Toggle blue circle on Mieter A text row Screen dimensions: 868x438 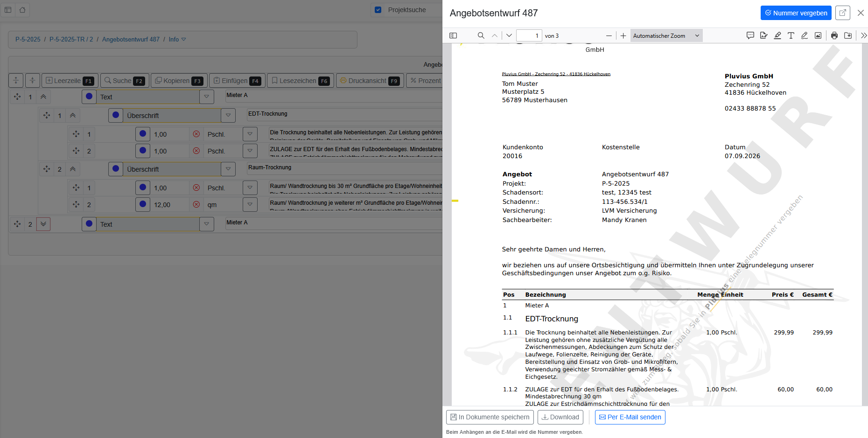89,97
